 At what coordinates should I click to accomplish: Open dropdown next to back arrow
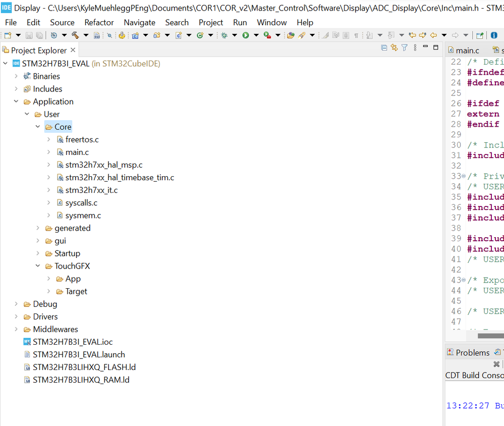tap(444, 35)
